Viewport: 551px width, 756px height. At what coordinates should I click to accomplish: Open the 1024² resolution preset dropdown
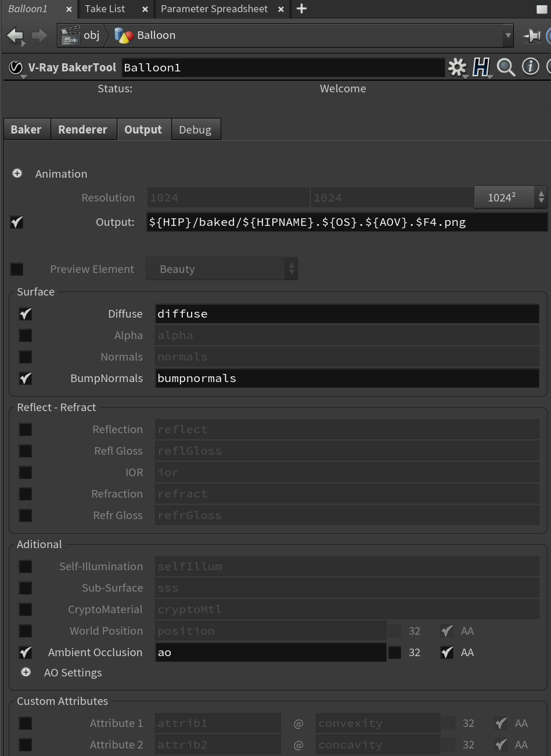coord(510,197)
